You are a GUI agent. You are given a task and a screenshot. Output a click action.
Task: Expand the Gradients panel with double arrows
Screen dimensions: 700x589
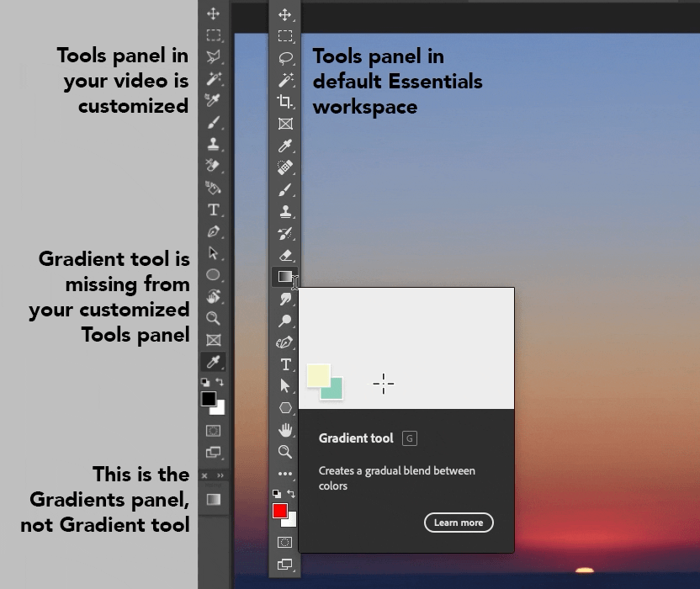pyautogui.click(x=220, y=475)
